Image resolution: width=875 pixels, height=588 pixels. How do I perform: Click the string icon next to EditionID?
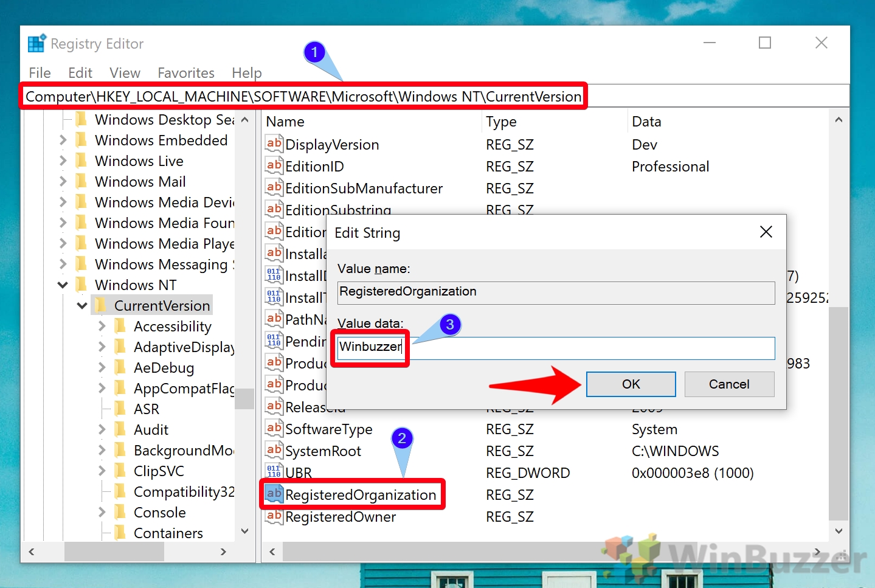click(x=274, y=166)
